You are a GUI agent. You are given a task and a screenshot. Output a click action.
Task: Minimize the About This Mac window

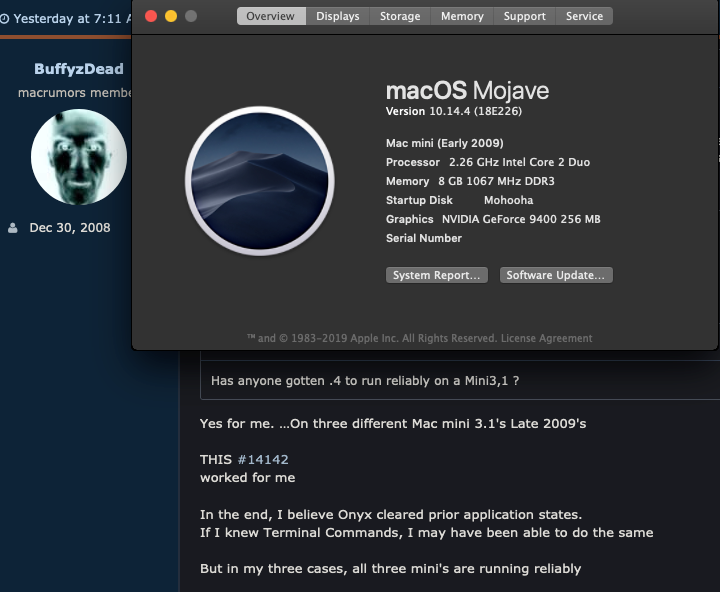pyautogui.click(x=171, y=16)
